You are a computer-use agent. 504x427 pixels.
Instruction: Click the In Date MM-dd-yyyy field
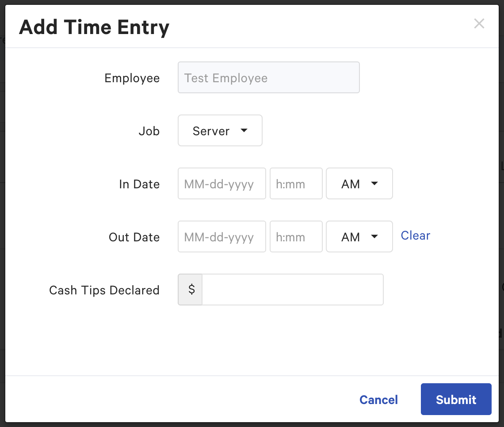221,183
